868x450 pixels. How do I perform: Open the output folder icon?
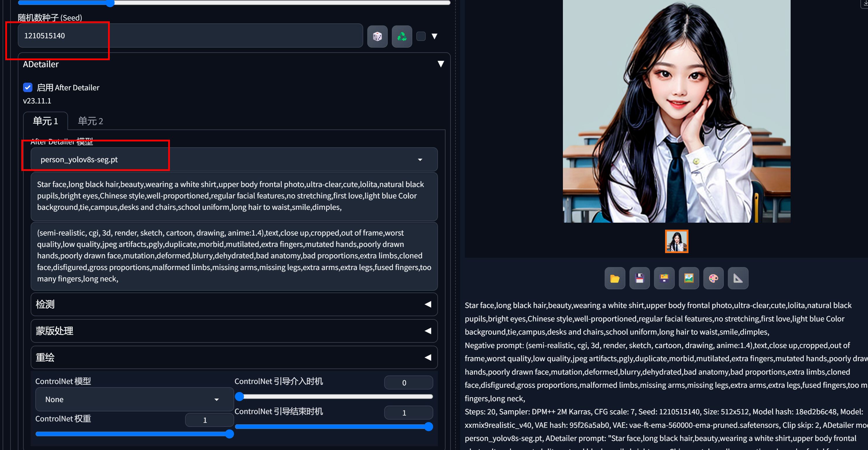point(615,278)
